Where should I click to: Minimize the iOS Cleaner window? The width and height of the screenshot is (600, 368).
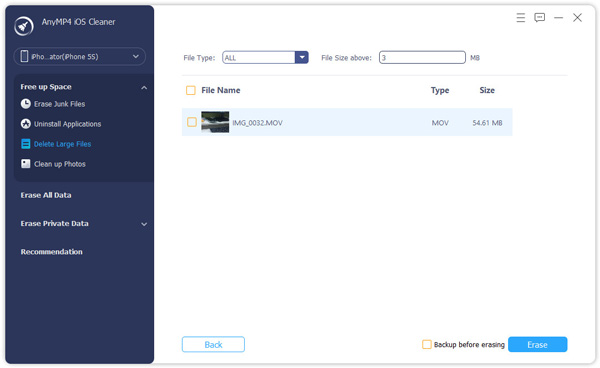[x=558, y=18]
